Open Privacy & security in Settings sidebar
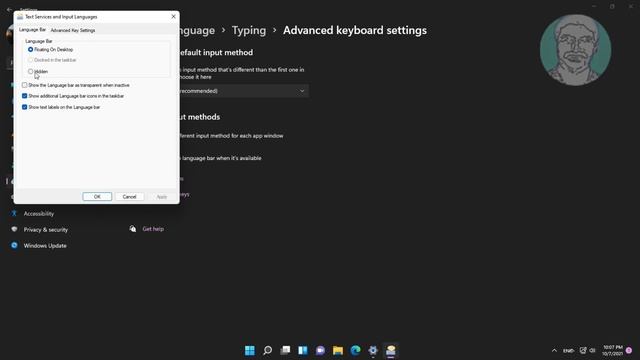640x360 pixels. 46,229
